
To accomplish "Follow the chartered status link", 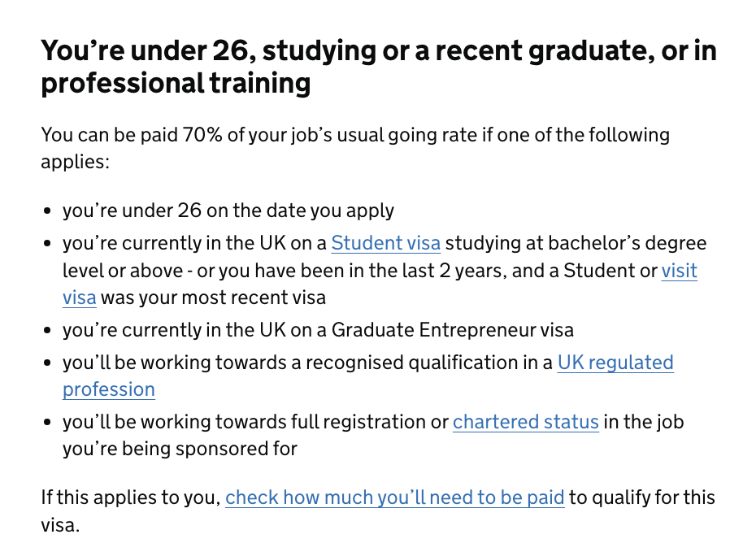I will (x=525, y=422).
